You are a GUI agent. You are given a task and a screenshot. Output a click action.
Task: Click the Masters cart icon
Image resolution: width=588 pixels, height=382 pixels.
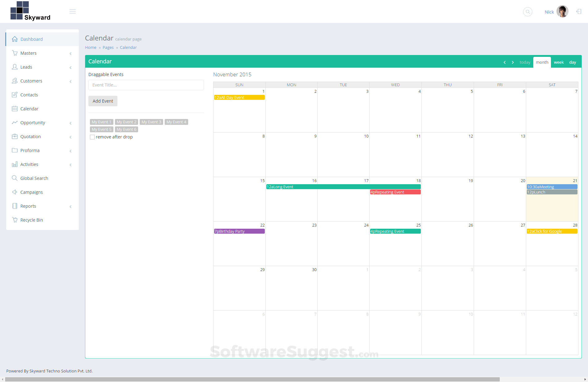15,53
